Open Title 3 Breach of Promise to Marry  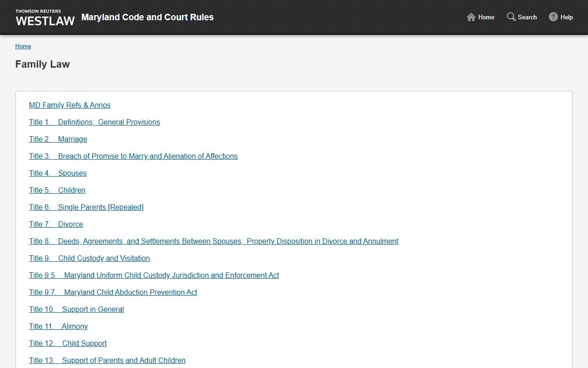[x=133, y=156]
